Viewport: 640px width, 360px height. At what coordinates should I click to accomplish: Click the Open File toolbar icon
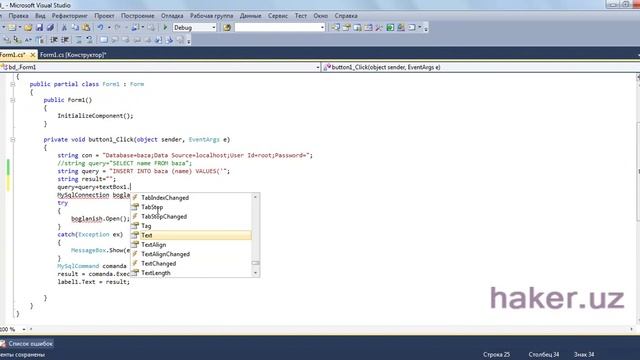point(28,27)
